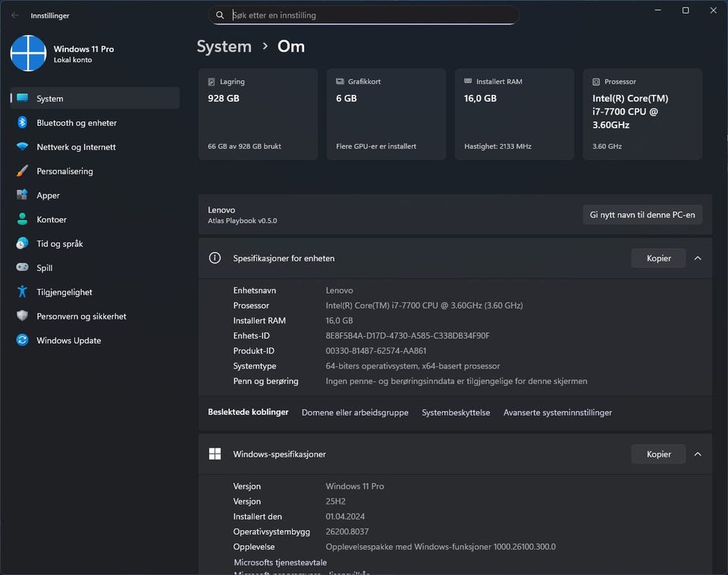Screen dimensions: 728x575
Task: Click the Bluetooth og enheter icon
Action: point(22,123)
